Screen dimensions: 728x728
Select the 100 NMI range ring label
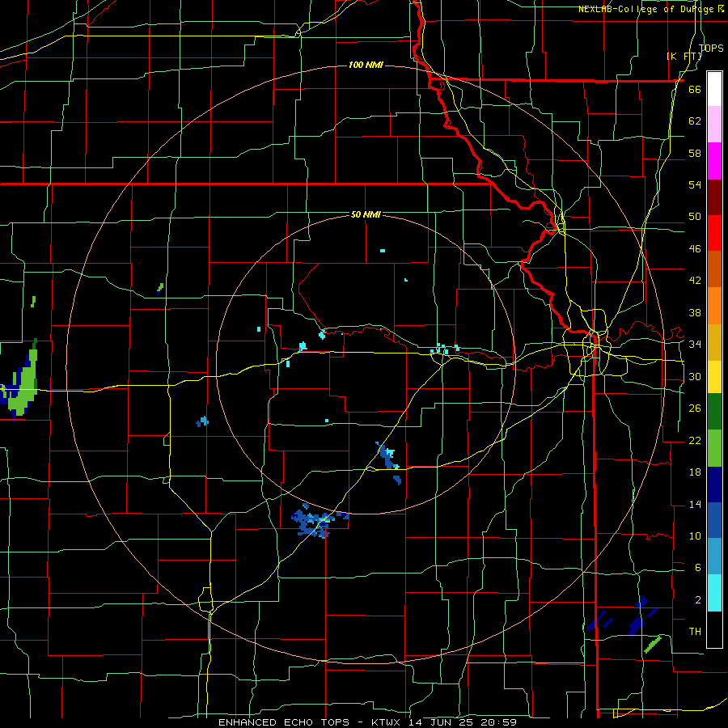click(366, 65)
